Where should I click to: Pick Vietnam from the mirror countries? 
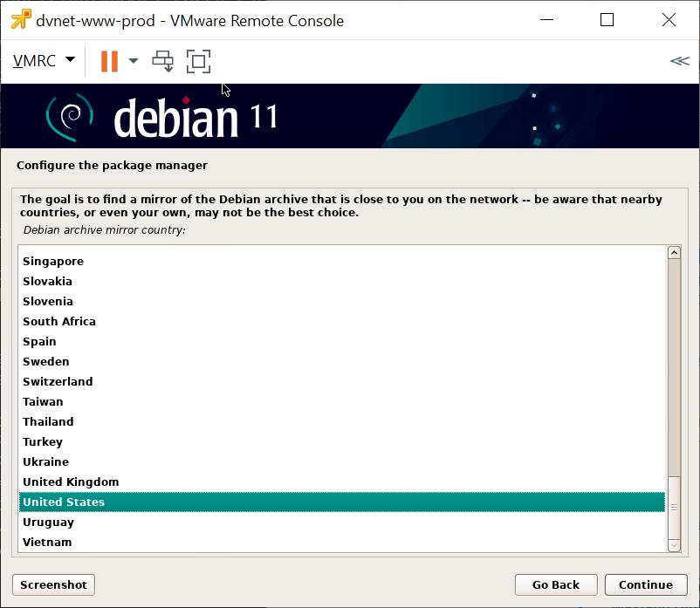[x=47, y=543]
